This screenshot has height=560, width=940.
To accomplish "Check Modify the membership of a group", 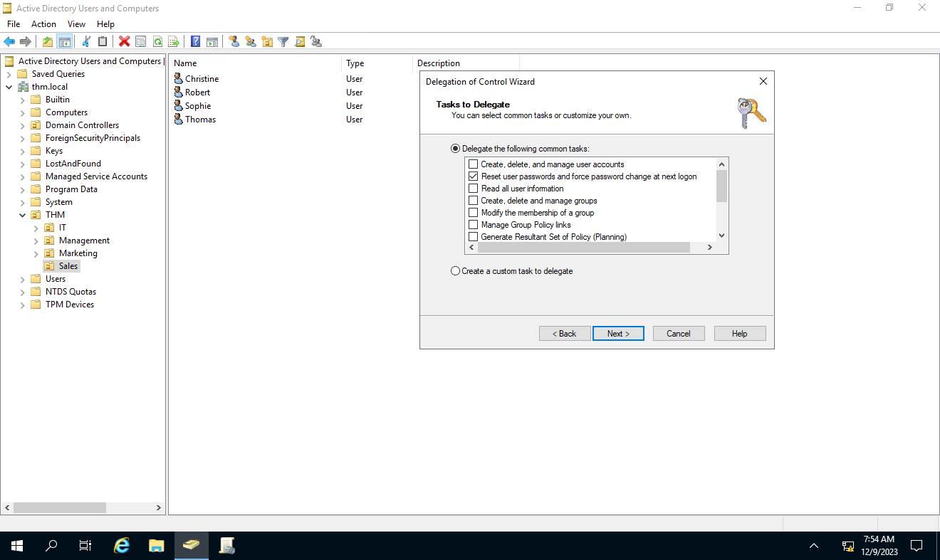I will click(x=474, y=213).
